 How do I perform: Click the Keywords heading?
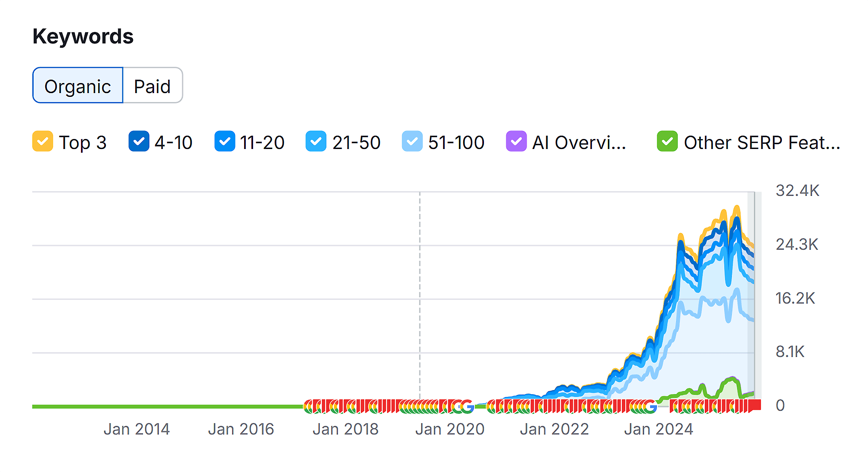point(83,36)
